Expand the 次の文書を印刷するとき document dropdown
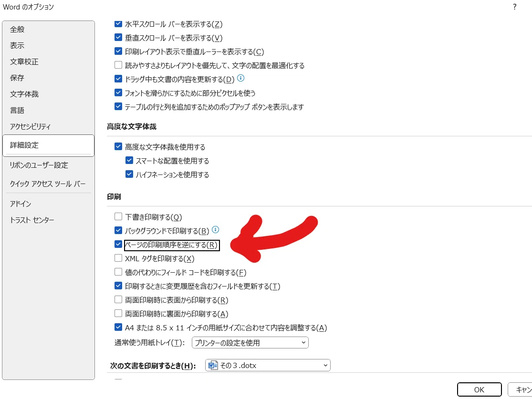This screenshot has height=399, width=532. 268,366
